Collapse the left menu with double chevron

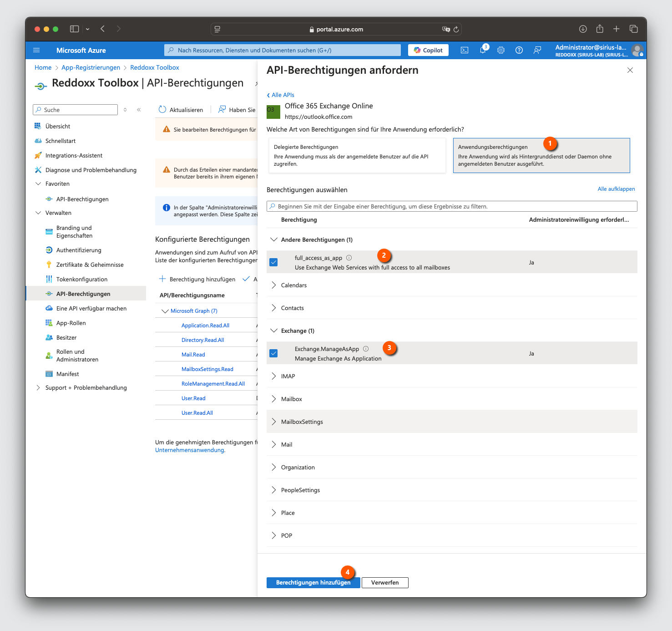(x=139, y=110)
